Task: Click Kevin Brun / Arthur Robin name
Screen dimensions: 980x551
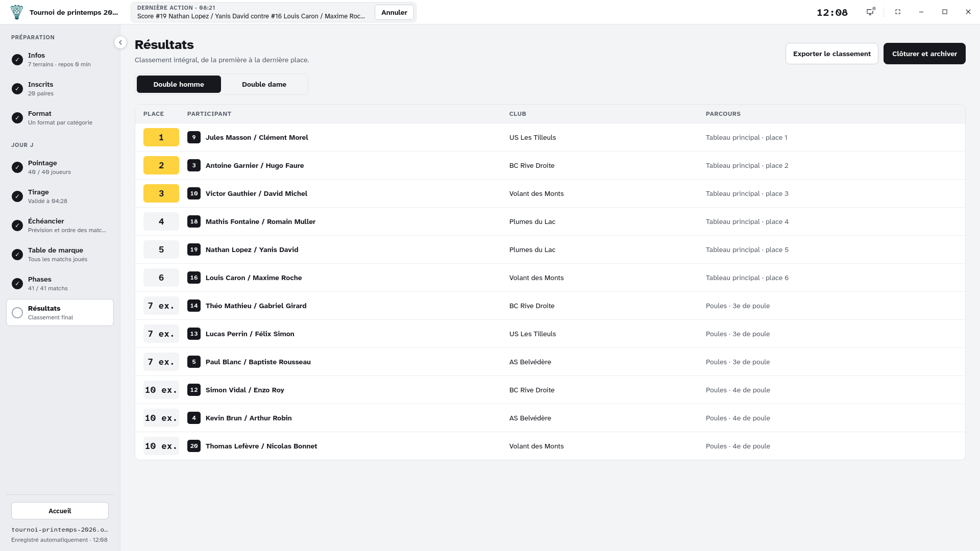Action: point(249,418)
